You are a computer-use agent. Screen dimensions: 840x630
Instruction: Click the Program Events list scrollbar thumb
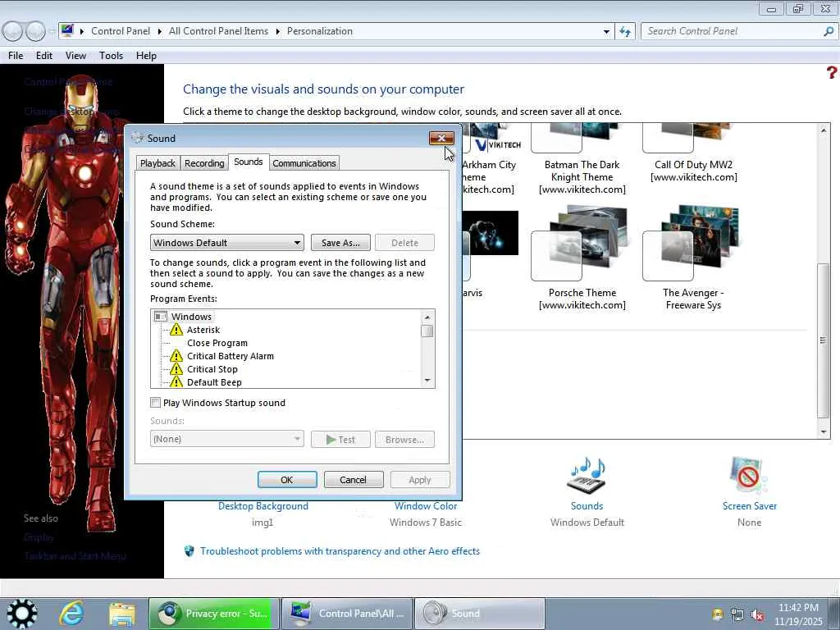click(427, 331)
